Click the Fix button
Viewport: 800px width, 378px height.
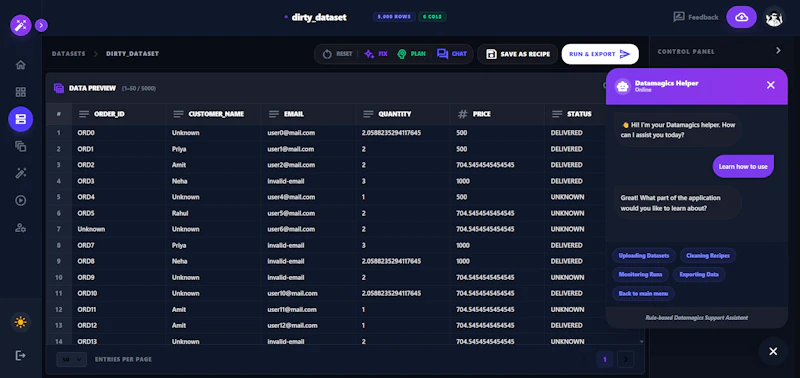click(x=376, y=54)
